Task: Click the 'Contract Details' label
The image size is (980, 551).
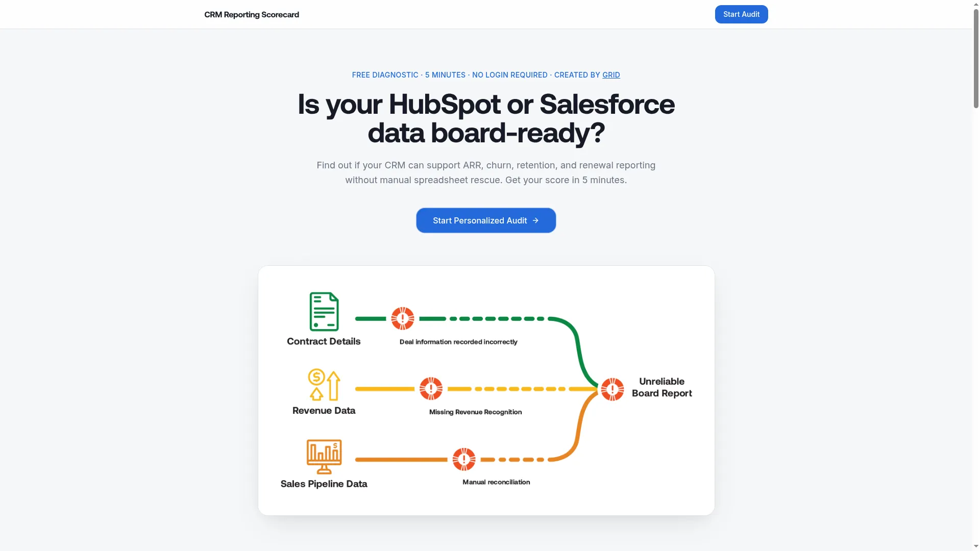Action: tap(324, 341)
